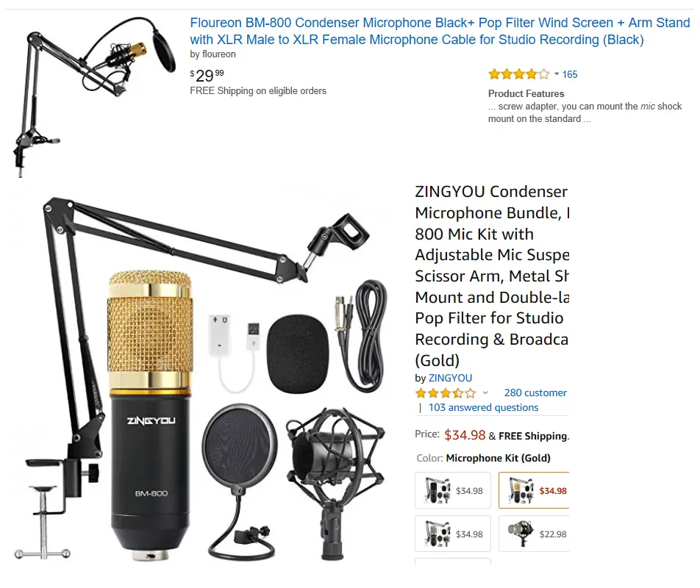This screenshot has height=588, width=700.
Task: Expand the chevron next to the ZINGYOU star rating
Action: point(485,393)
